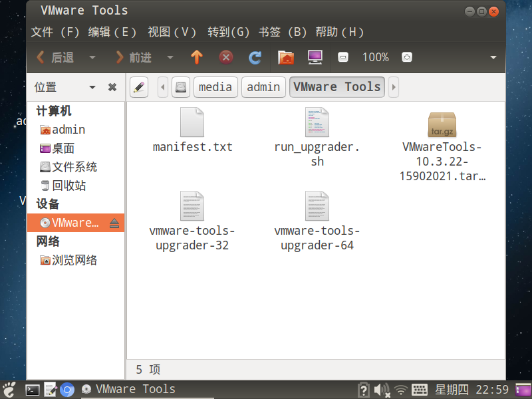532x399 pixels.
Task: Expand the toolbar overflow arrow
Action: [x=493, y=57]
